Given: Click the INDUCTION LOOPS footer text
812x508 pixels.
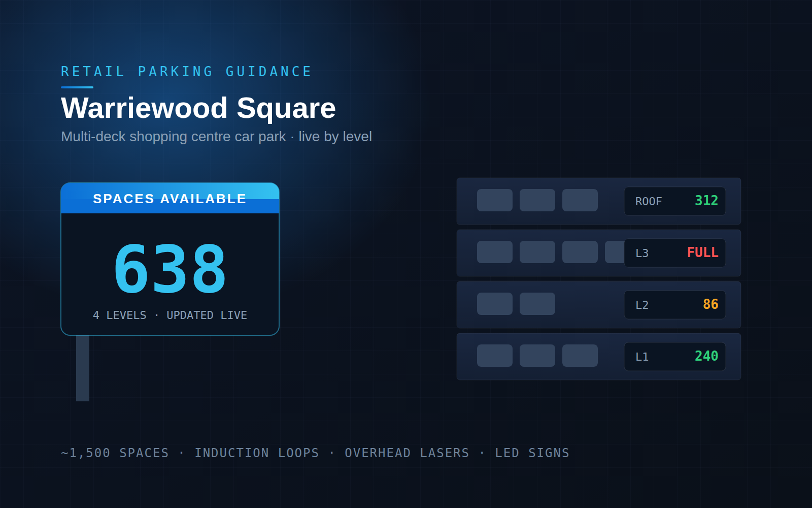Looking at the screenshot, I should (257, 453).
